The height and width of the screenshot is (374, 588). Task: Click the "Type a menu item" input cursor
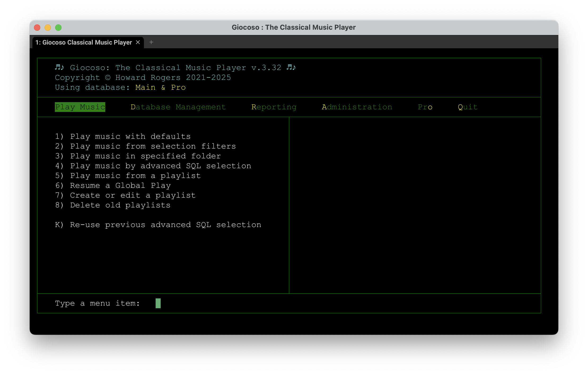click(158, 303)
